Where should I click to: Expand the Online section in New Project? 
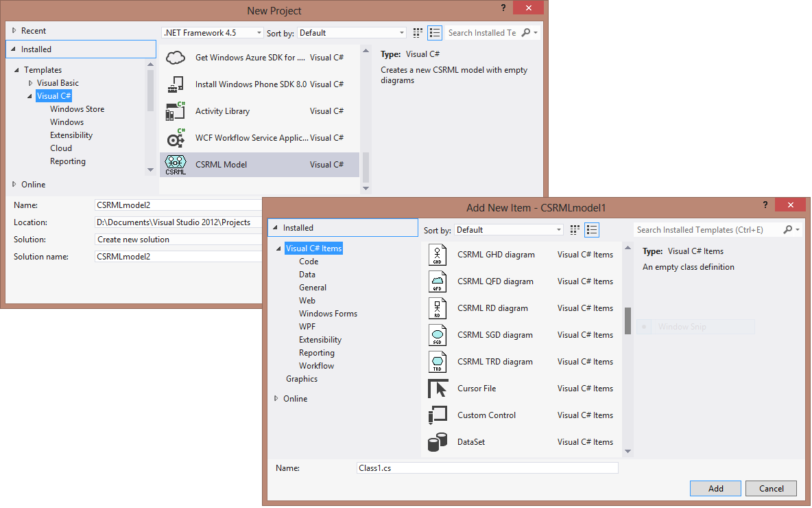14,185
